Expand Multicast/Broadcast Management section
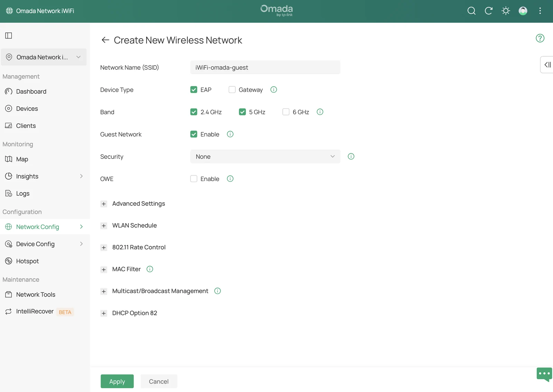Viewport: 553px width, 392px height. point(104,291)
